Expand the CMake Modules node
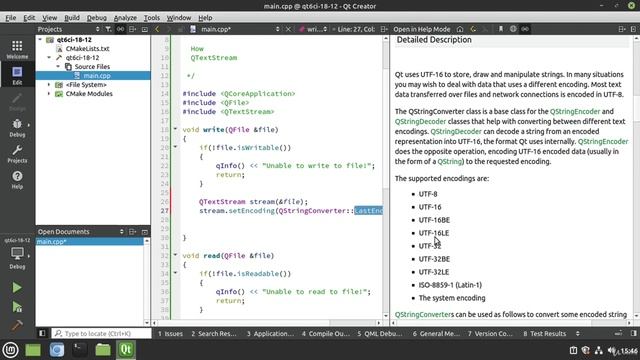640x360 pixels. (x=49, y=93)
